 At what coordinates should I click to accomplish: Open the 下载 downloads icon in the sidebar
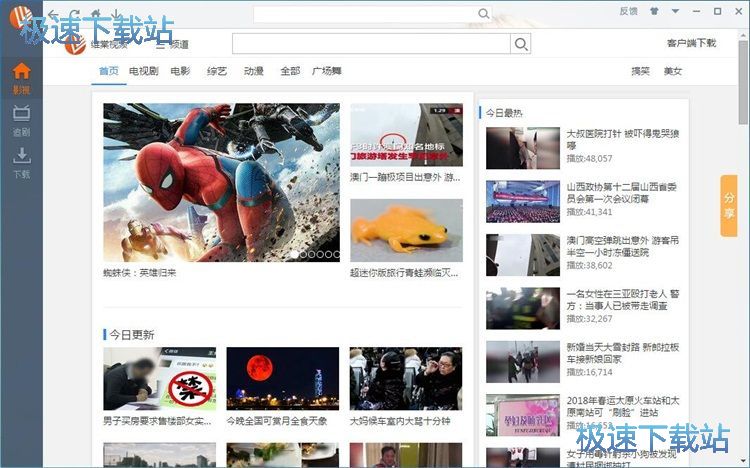pyautogui.click(x=22, y=163)
